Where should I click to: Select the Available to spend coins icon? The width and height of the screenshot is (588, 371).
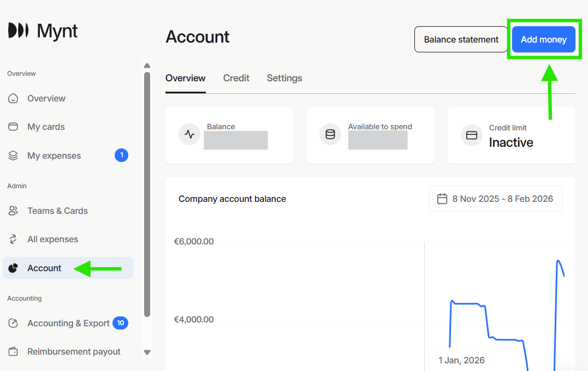coord(330,134)
